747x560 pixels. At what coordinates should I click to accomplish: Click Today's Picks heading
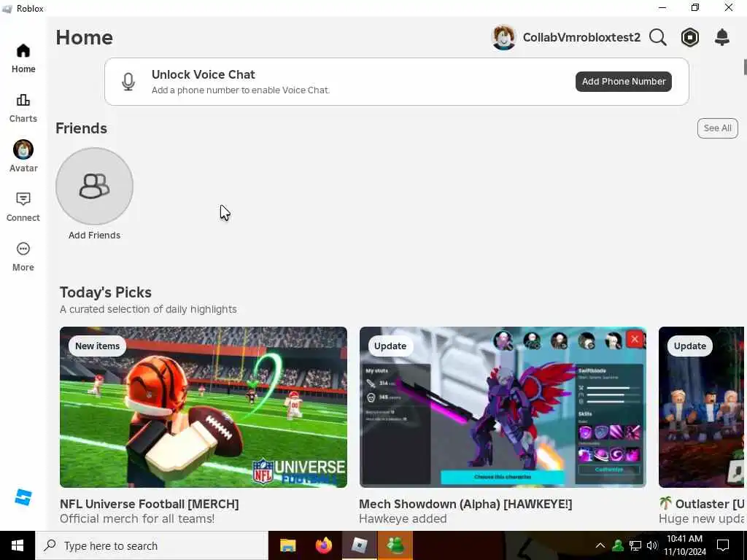pos(106,292)
